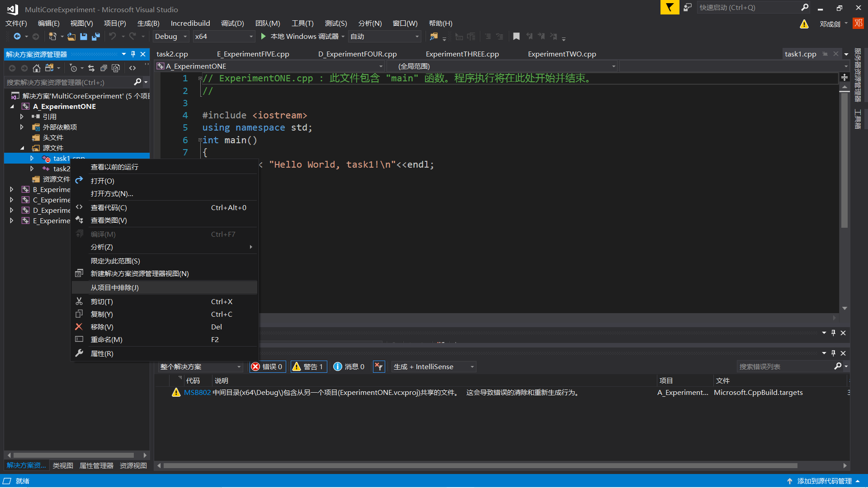This screenshot has height=488, width=868.
Task: Save the current file with the disk icon
Action: [x=84, y=37]
